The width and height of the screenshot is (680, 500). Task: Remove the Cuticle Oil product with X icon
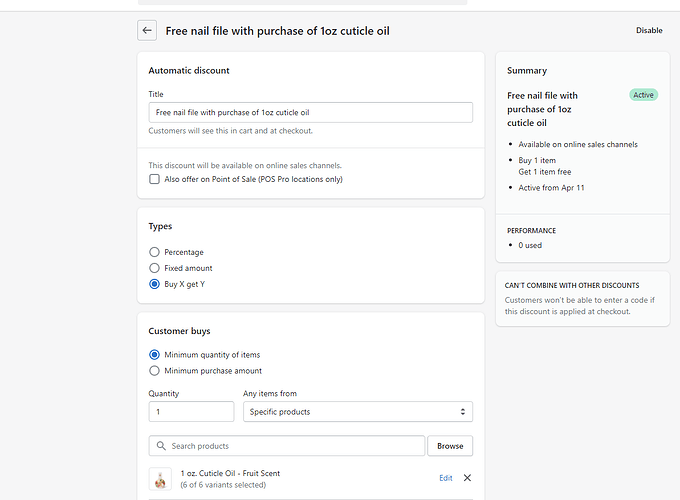coord(467,478)
